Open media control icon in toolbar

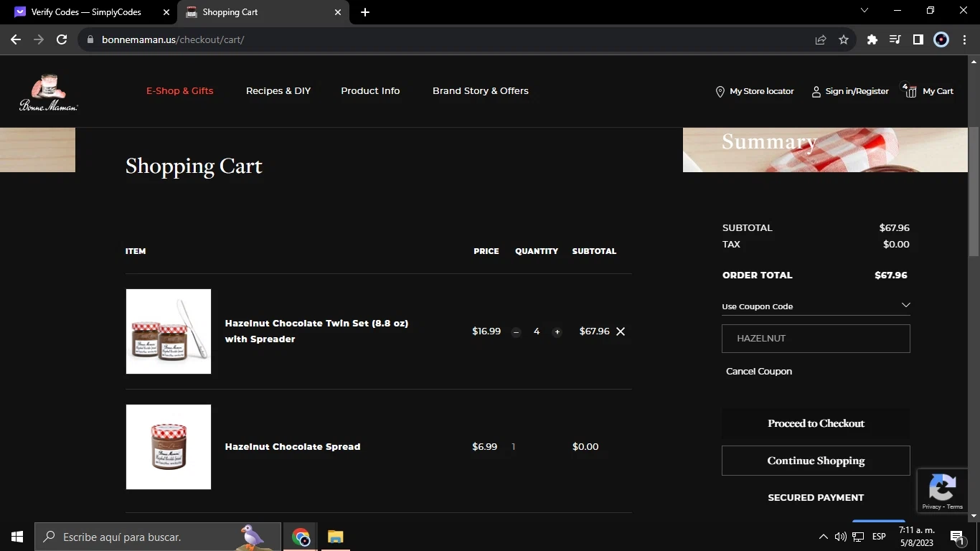pos(895,39)
